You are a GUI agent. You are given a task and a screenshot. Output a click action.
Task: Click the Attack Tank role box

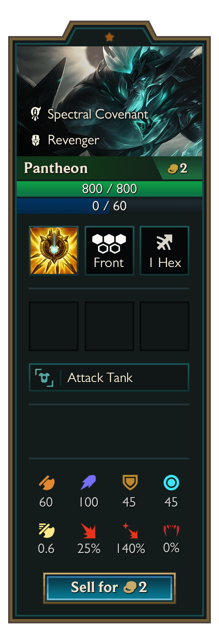click(109, 377)
